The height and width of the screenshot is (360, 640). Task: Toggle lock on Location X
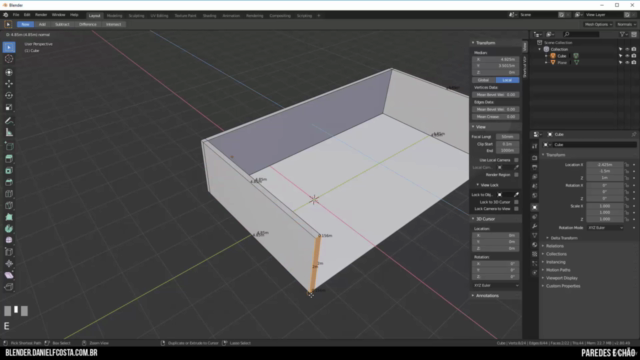tap(627, 165)
